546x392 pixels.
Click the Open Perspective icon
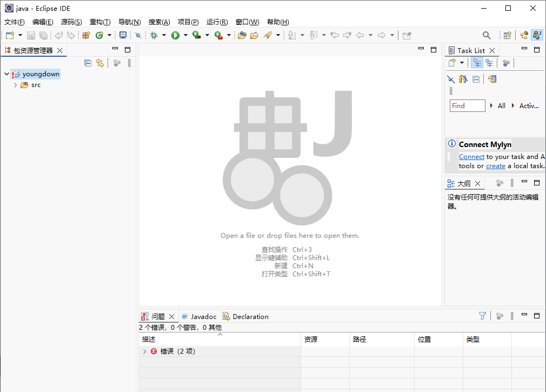[x=508, y=35]
